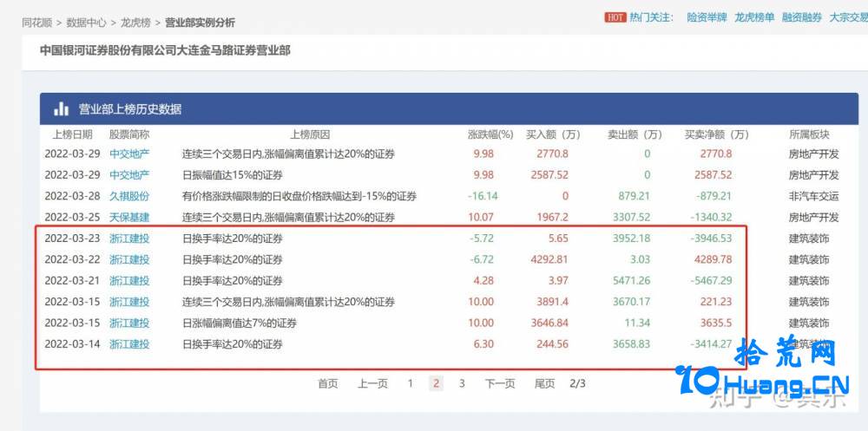Click the -15% closing price drop reason for 久祺股份
868x431 pixels.
299,196
